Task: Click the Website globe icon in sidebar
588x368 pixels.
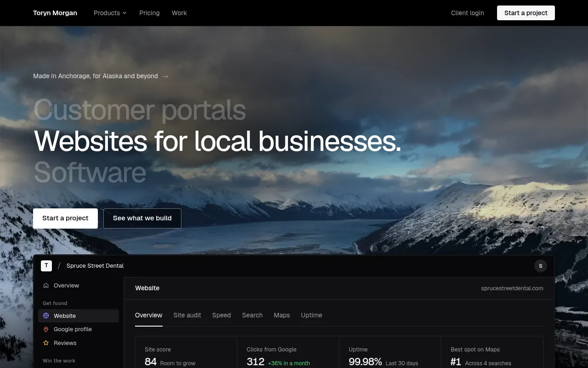Action: click(46, 316)
